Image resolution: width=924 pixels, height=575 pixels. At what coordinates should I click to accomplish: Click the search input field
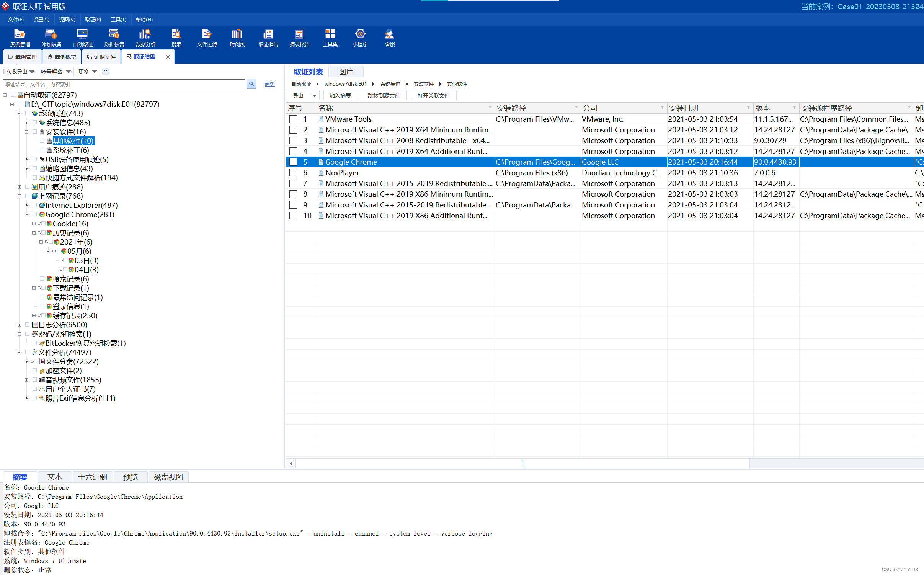124,84
